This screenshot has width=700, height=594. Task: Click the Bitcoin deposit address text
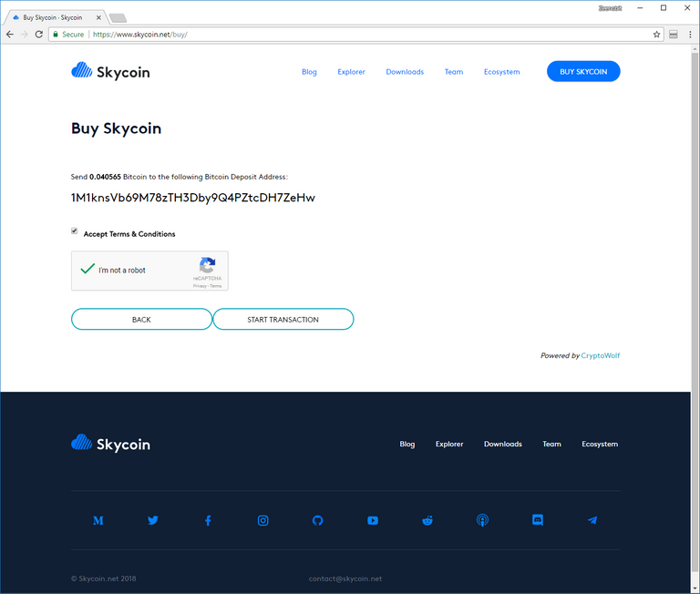pyautogui.click(x=193, y=198)
